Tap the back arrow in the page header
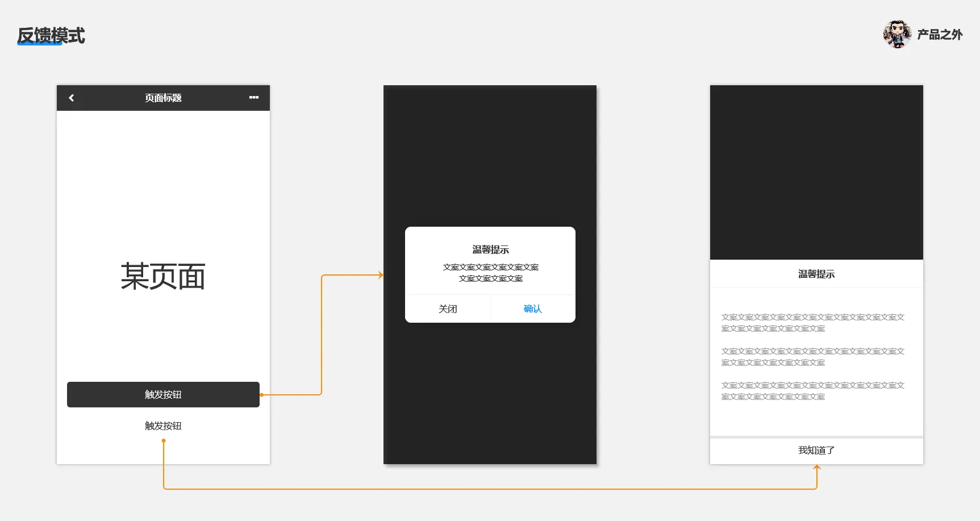The image size is (980, 521). (x=72, y=98)
